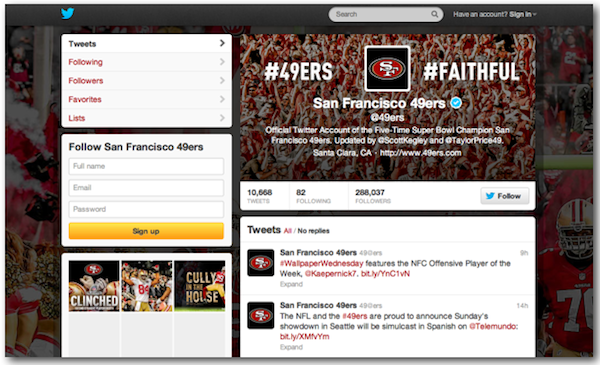
Task: Open the Sign in dropdown
Action: [x=523, y=14]
